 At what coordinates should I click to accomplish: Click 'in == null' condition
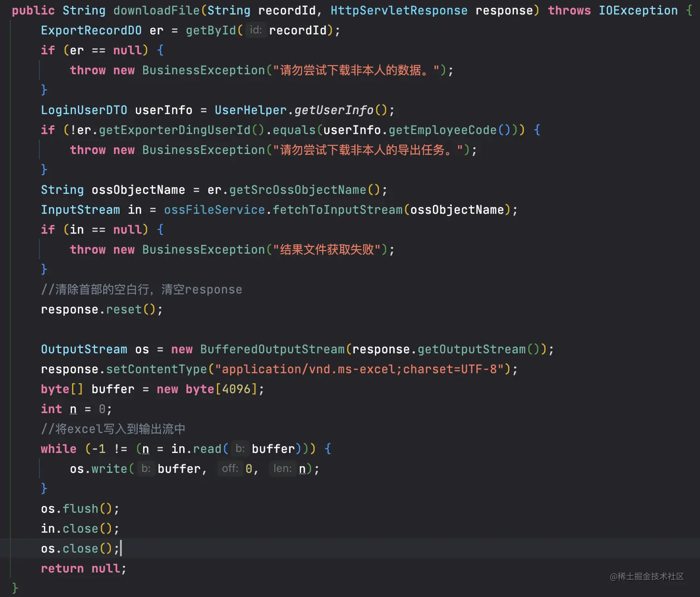click(106, 229)
